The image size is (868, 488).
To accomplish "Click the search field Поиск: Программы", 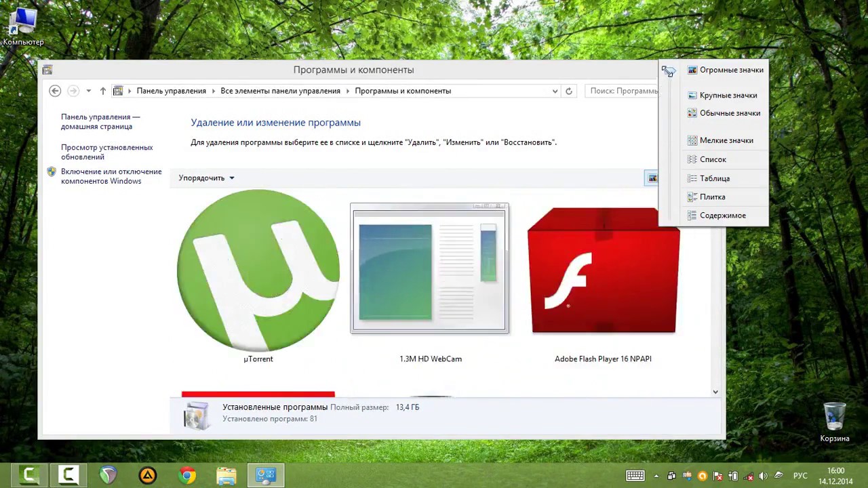I will coord(623,91).
